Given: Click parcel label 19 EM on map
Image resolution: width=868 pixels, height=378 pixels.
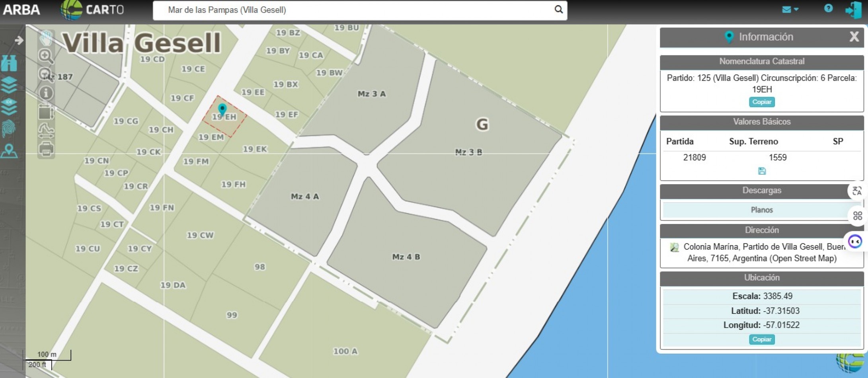Looking at the screenshot, I should point(211,137).
